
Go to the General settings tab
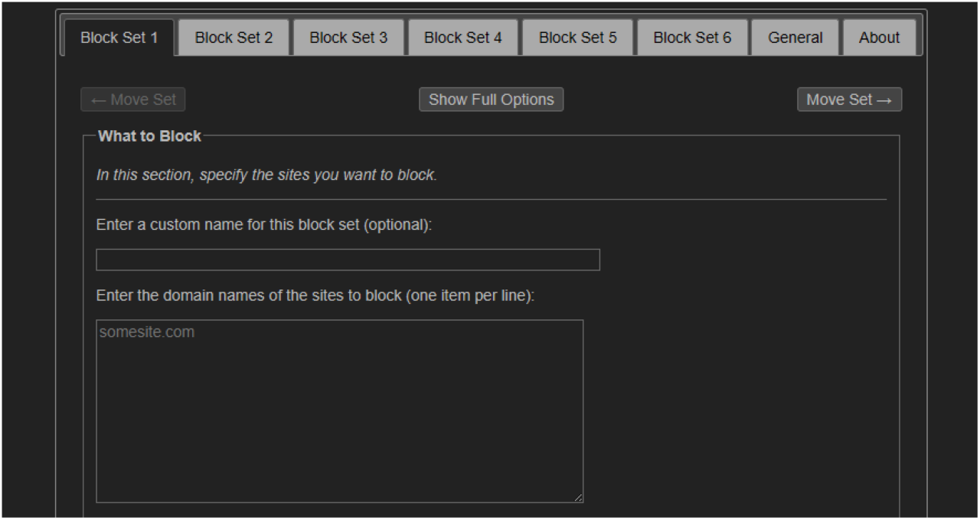point(795,37)
